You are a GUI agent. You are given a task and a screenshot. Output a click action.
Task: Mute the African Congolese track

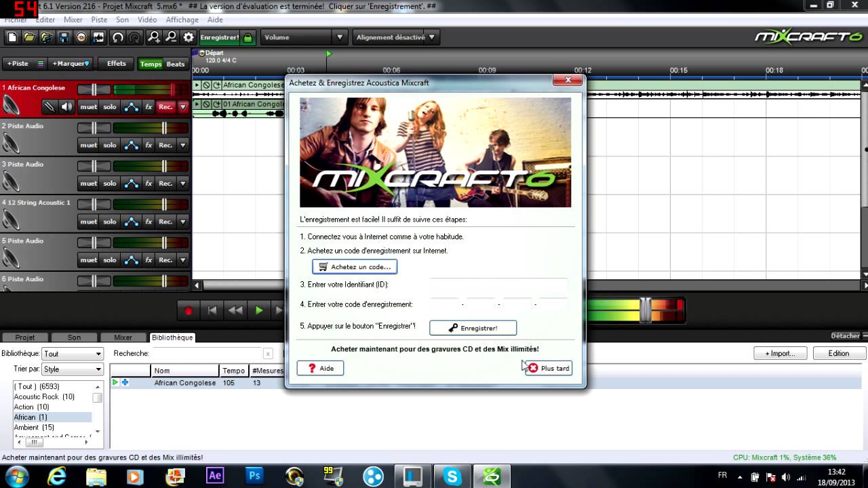pos(89,106)
